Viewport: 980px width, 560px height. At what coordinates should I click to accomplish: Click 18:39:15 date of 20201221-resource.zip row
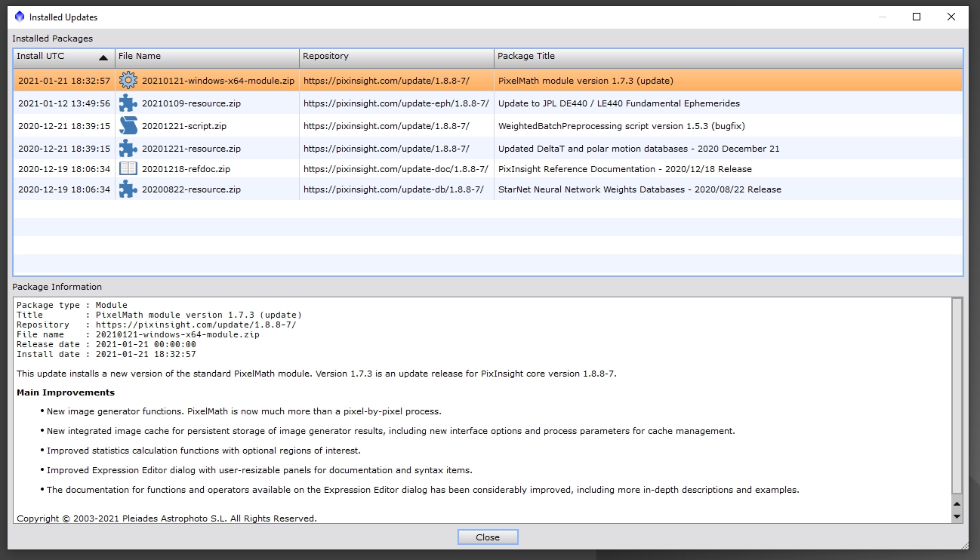64,149
